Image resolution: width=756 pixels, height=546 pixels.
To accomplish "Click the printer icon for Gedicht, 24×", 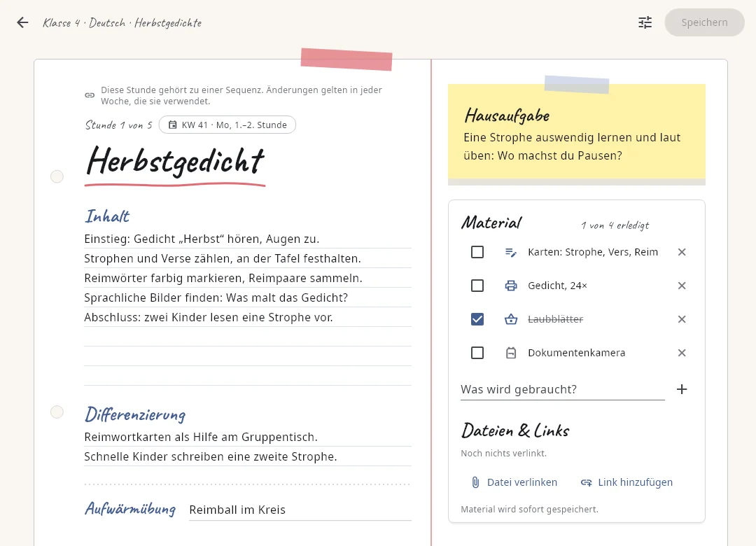I will [510, 286].
